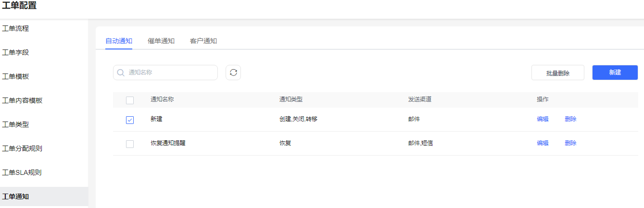
Task: Select 工单通知 in the sidebar
Action: 44,196
